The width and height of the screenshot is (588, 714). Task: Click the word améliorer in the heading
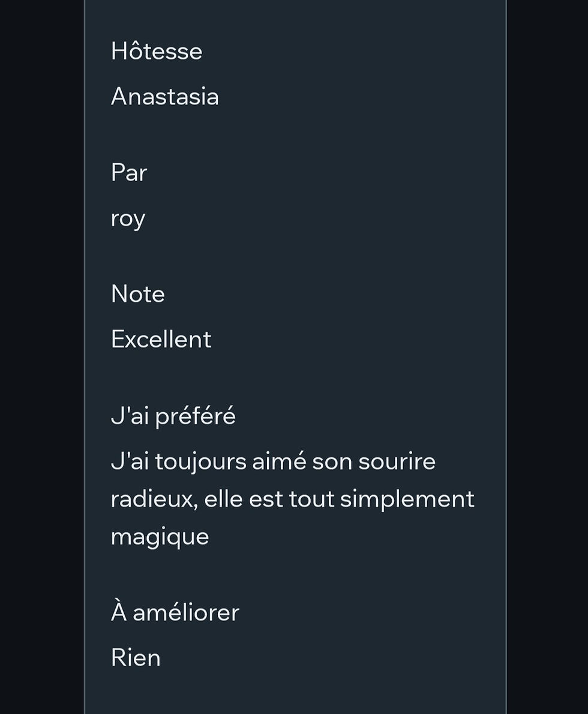tap(186, 613)
